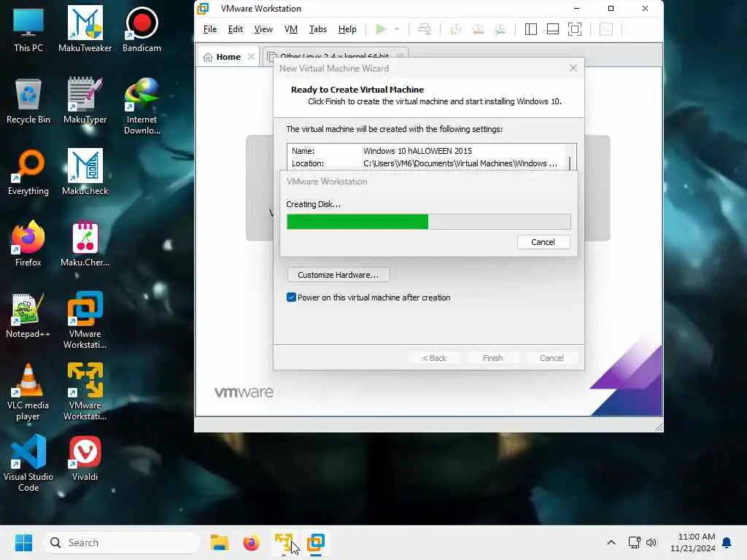Click the full screen mode icon

coord(575,29)
